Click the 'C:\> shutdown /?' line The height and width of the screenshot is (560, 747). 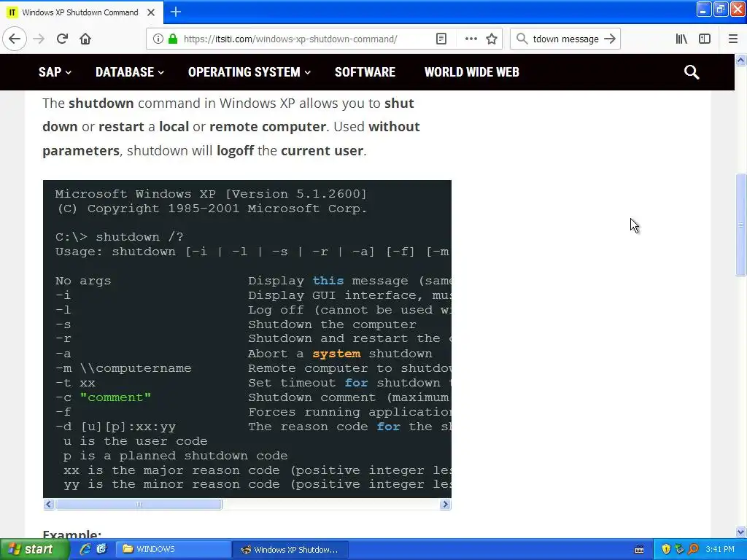[x=120, y=237]
